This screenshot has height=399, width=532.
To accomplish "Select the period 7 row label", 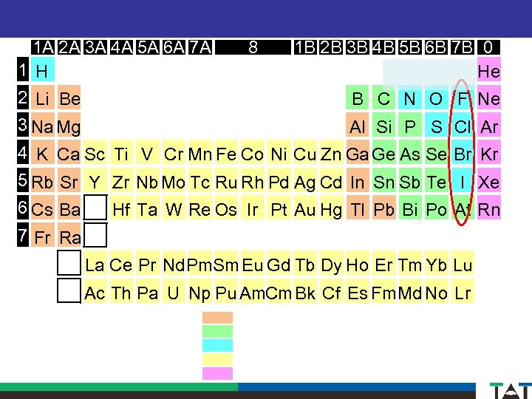I will [x=23, y=235].
